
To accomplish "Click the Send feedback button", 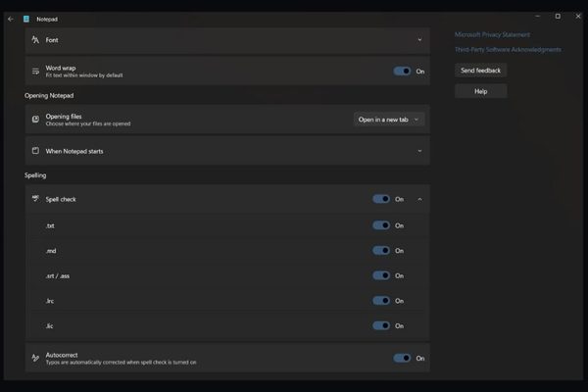I will point(481,71).
